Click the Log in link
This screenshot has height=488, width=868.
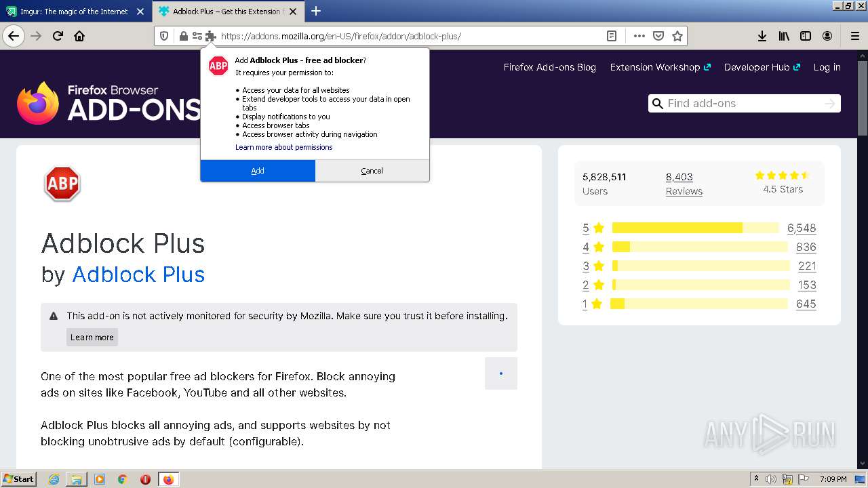[x=827, y=67]
